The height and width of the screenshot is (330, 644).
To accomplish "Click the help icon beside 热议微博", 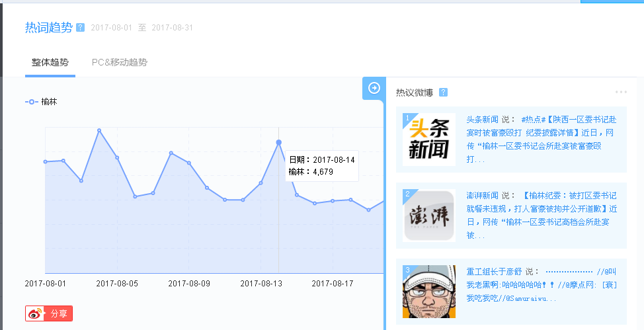I will pos(443,93).
